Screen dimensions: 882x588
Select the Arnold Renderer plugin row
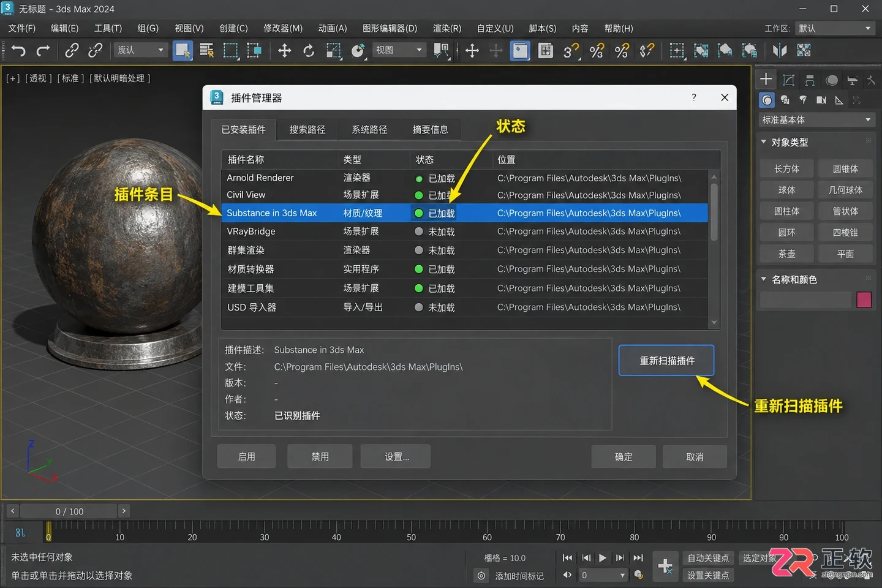pos(464,178)
